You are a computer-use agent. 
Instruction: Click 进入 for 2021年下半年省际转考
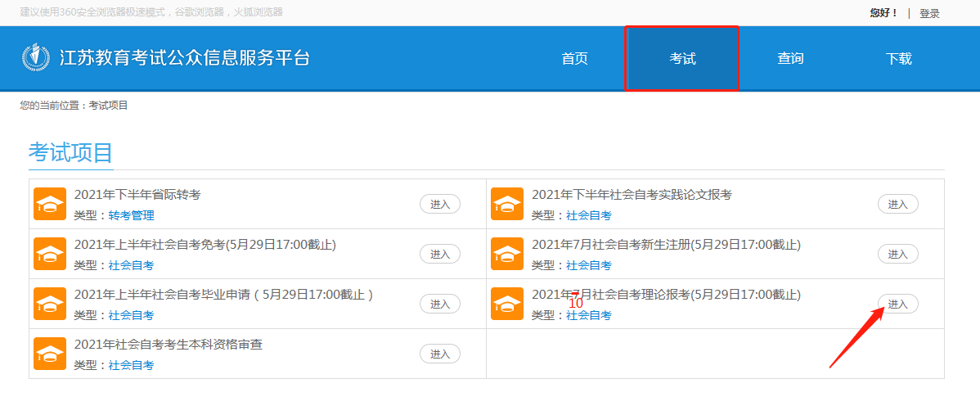pos(440,204)
